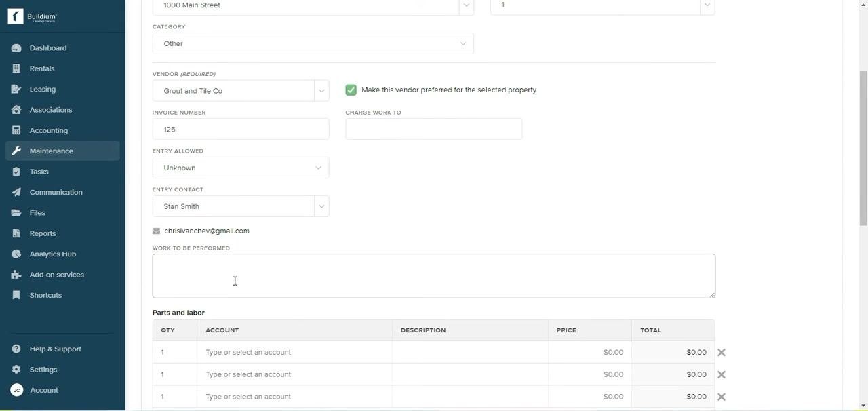Click the Invoice Number field

pos(241,129)
